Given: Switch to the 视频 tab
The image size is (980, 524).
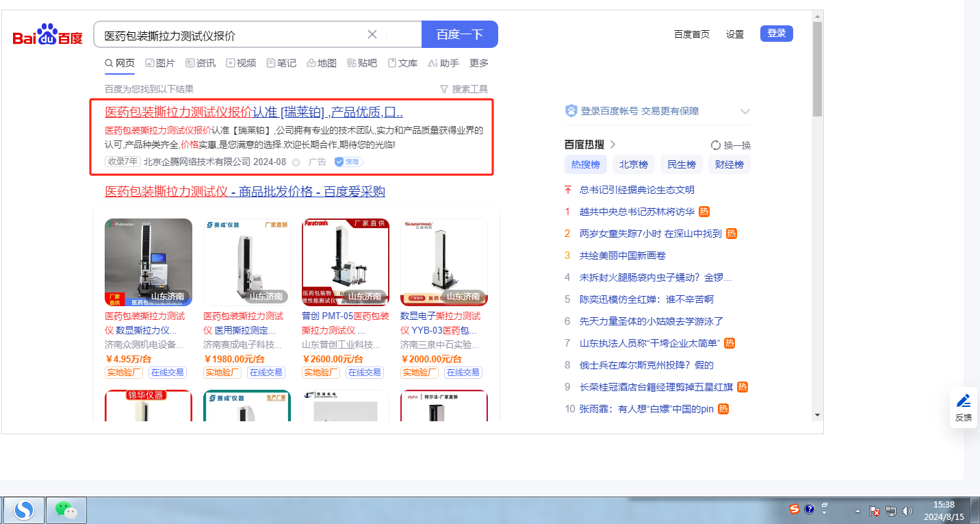Looking at the screenshot, I should click(x=241, y=63).
